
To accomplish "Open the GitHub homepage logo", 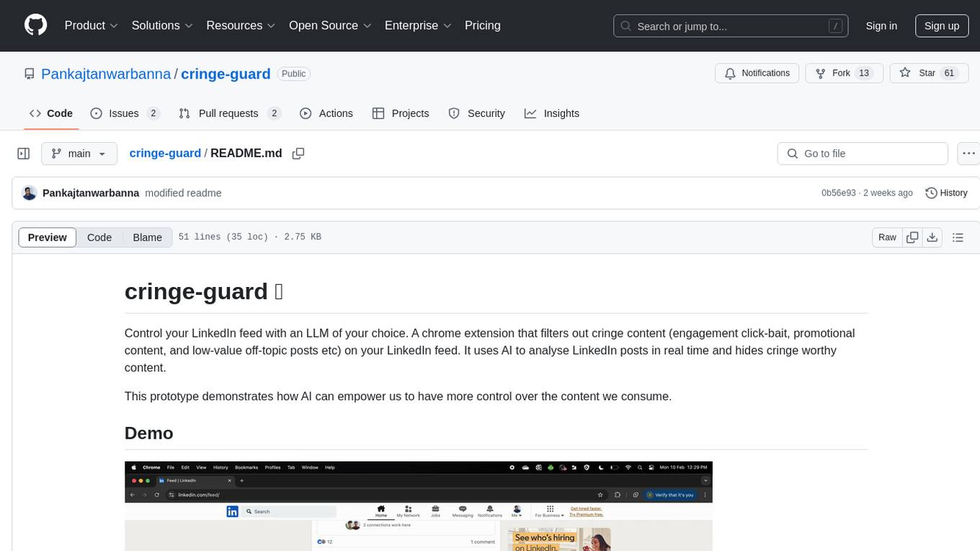I will click(35, 25).
